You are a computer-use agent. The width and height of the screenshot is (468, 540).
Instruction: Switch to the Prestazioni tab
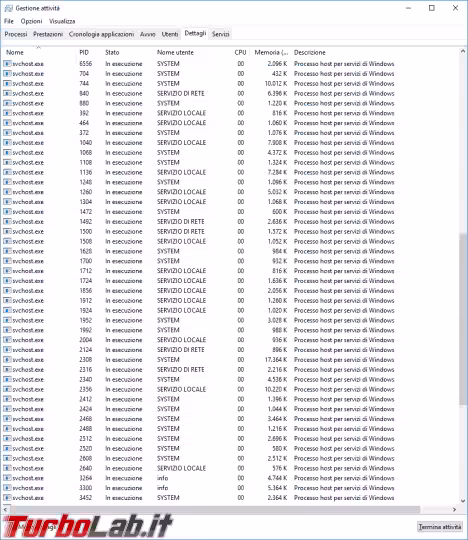(x=48, y=34)
